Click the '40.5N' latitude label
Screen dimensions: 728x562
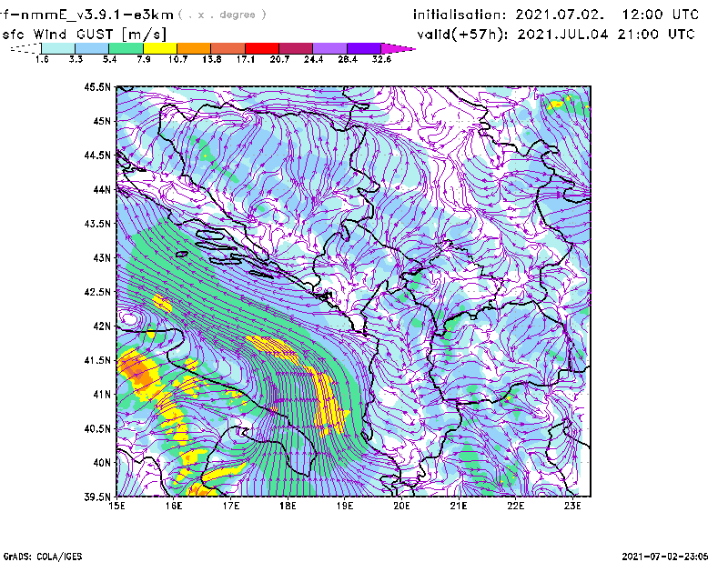(97, 428)
